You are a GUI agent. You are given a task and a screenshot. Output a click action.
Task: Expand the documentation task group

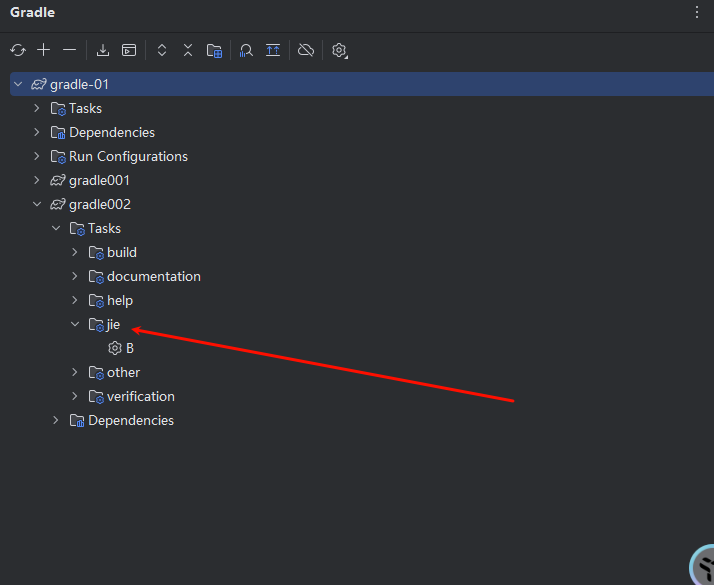pyautogui.click(x=75, y=276)
